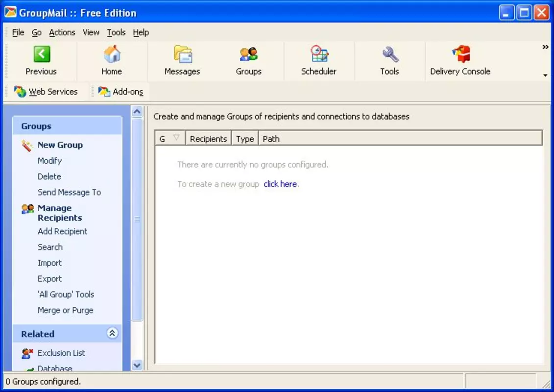Click Modify in Groups panel
The image size is (554, 392).
[x=50, y=161]
